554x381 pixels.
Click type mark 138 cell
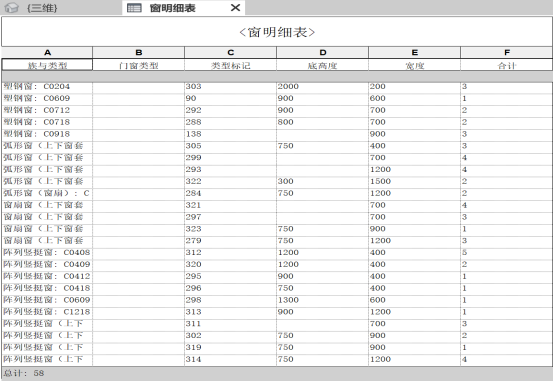pos(230,134)
